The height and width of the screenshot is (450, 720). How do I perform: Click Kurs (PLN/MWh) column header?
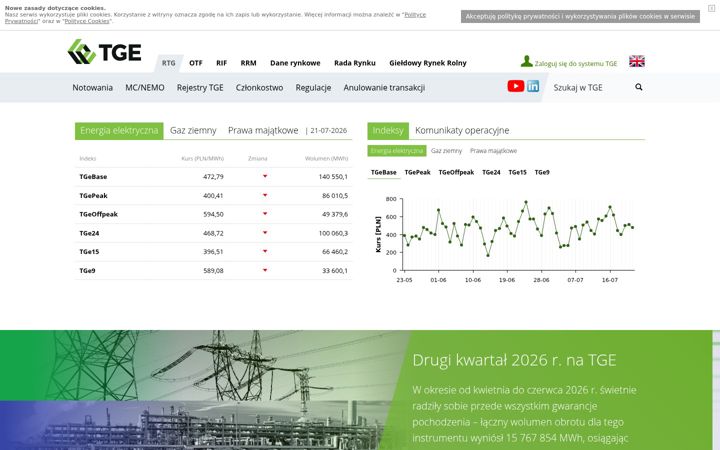point(202,158)
